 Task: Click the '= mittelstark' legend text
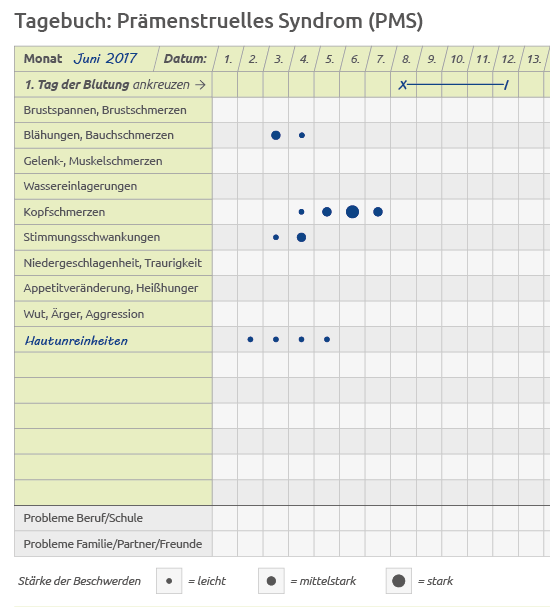[323, 581]
